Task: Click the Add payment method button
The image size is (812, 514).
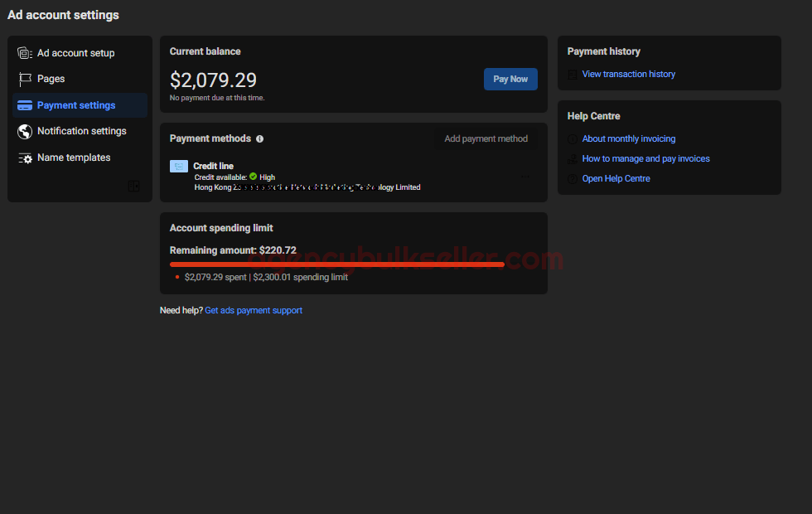Action: pos(486,139)
